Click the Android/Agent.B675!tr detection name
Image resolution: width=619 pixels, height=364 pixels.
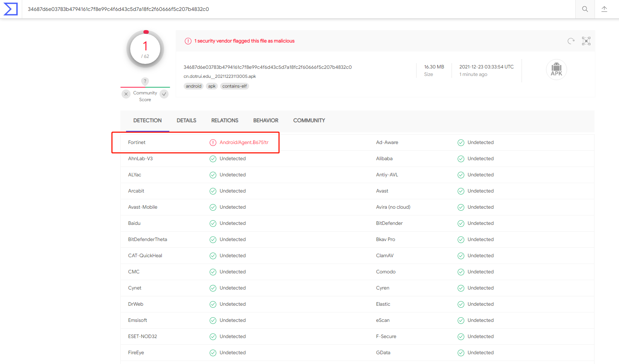tap(244, 143)
